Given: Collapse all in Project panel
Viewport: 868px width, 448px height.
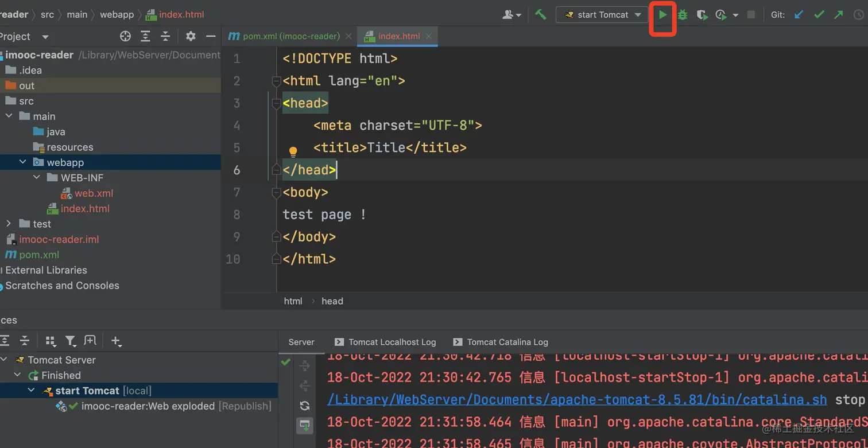Looking at the screenshot, I should click(x=165, y=36).
